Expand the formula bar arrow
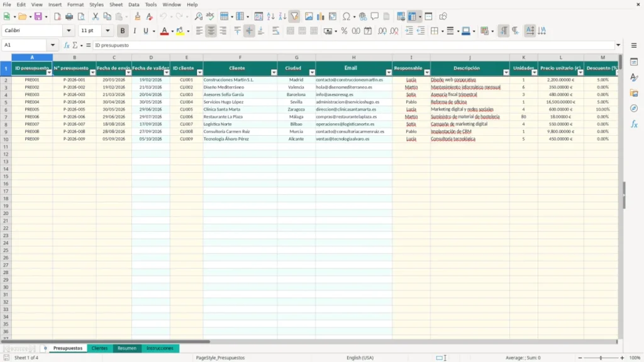The image size is (644, 362). coord(618,45)
